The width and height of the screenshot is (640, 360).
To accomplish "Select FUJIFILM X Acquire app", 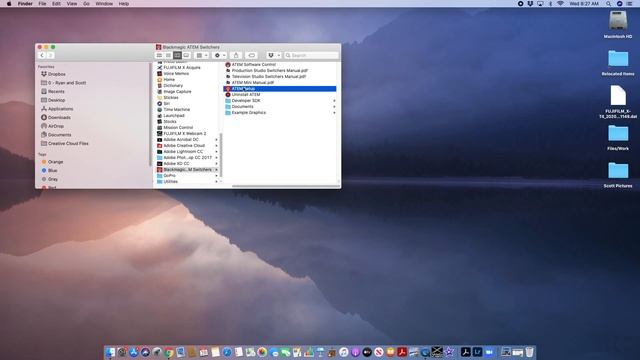I will coord(179,67).
